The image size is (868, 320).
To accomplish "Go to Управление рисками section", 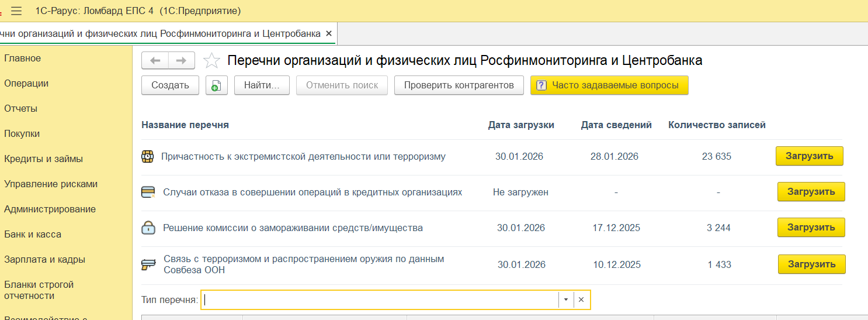I will point(51,184).
